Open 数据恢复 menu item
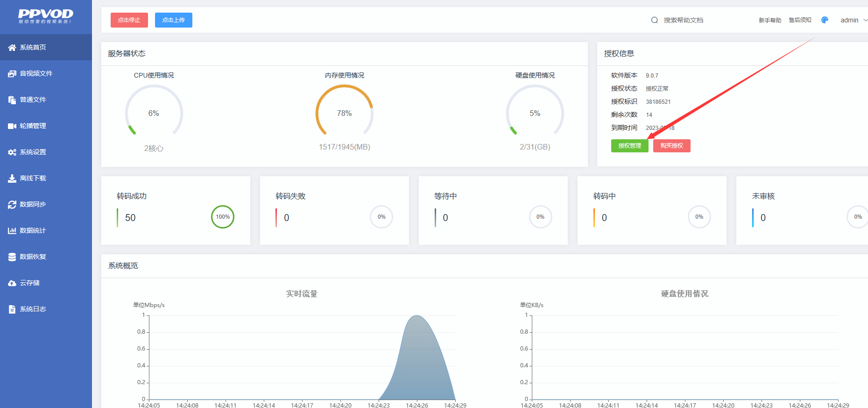The width and height of the screenshot is (868, 408). (x=46, y=257)
